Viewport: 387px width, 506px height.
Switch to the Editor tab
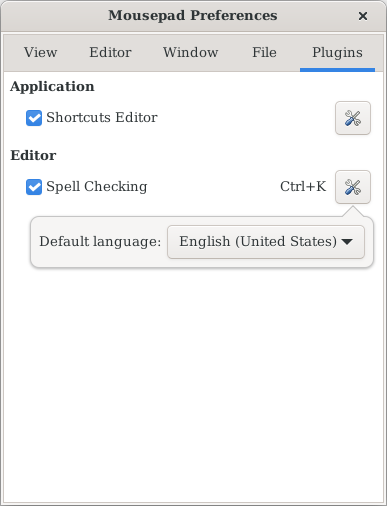coord(110,53)
